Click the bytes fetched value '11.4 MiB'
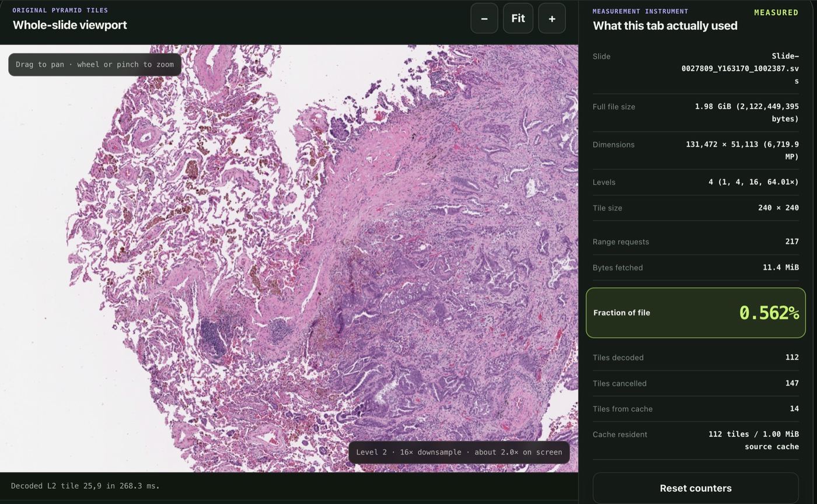Viewport: 817px width, 504px height. [781, 267]
